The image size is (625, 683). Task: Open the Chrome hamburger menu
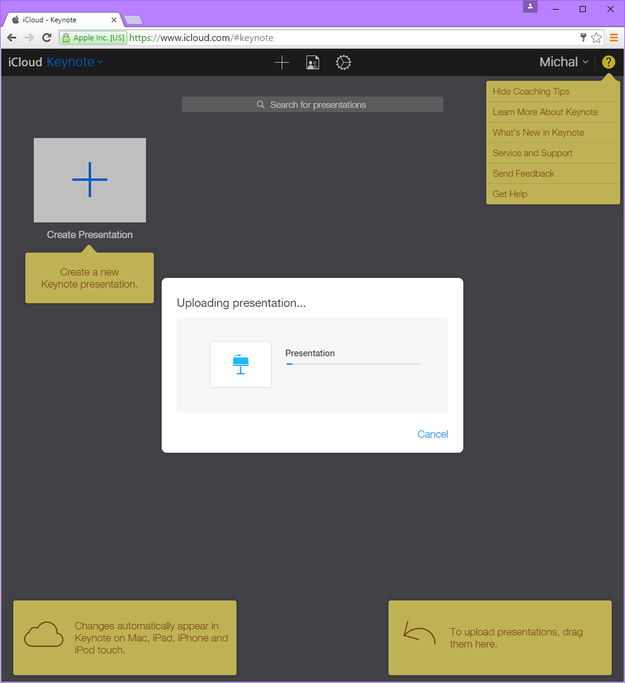coord(614,38)
